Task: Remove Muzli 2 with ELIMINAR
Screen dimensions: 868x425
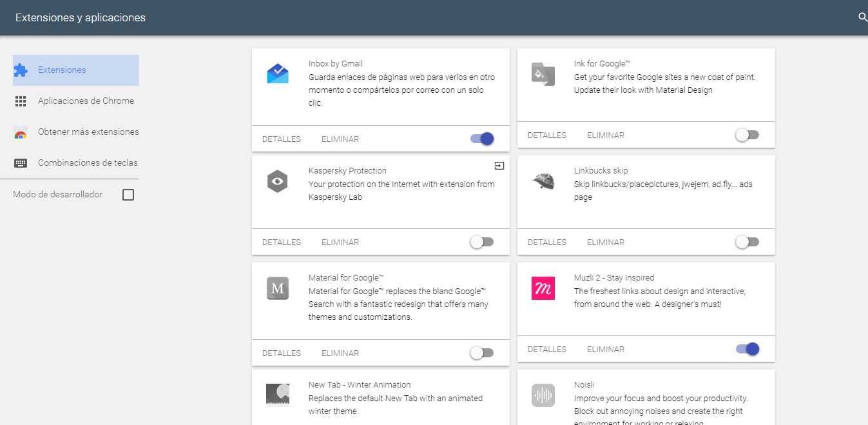Action: click(x=606, y=349)
